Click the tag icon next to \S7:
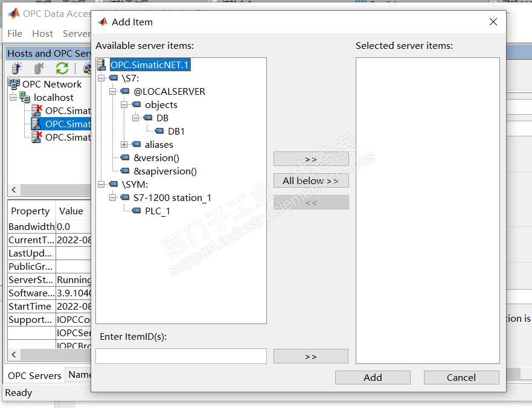 [x=114, y=78]
